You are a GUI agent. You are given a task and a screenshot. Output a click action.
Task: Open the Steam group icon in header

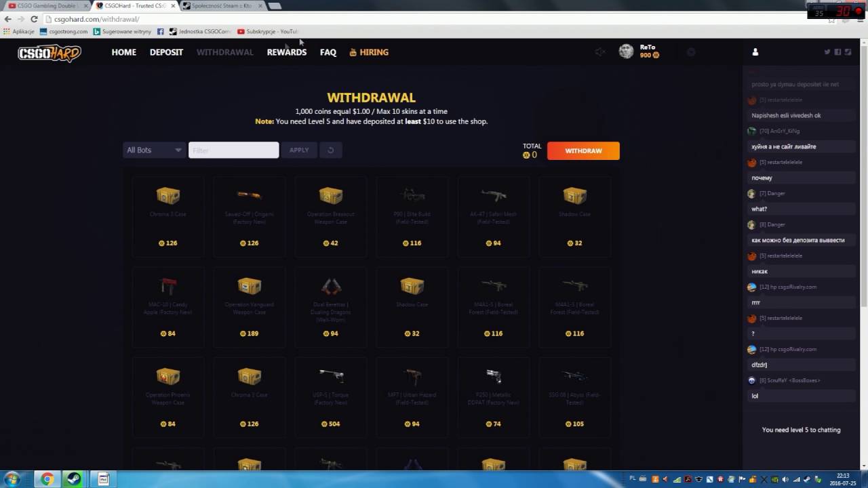pos(848,52)
